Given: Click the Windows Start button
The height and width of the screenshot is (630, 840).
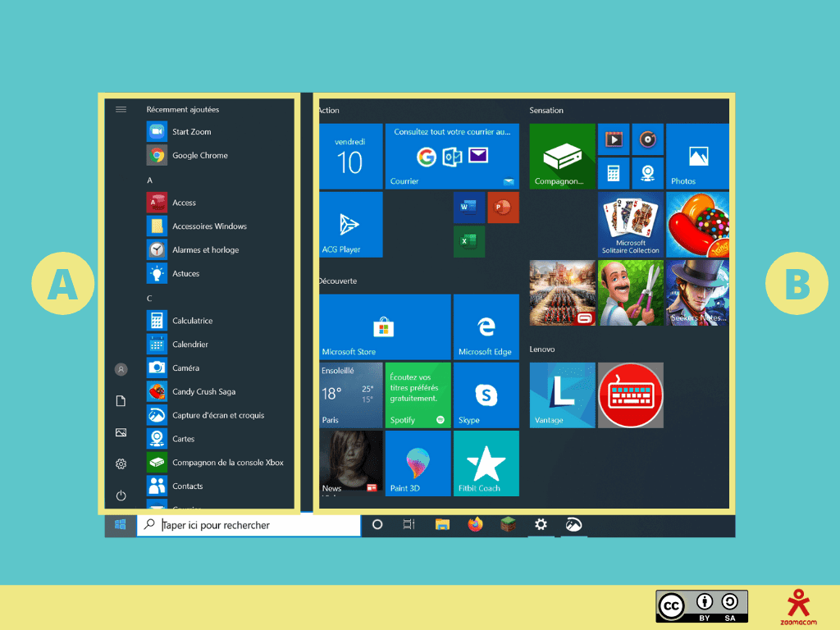Looking at the screenshot, I should 121,525.
